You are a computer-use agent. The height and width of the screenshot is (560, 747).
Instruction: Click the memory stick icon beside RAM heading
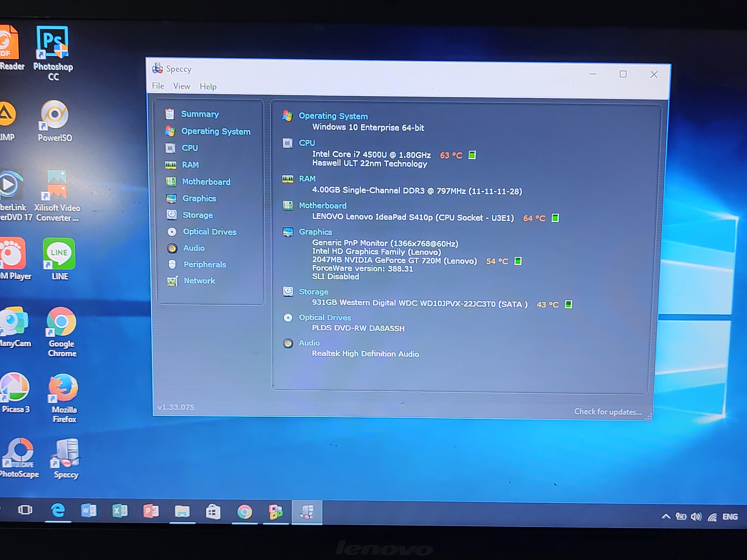[288, 179]
